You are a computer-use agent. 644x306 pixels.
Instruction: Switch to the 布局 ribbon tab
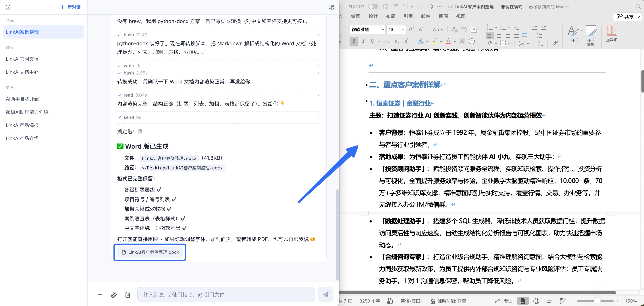(x=390, y=16)
